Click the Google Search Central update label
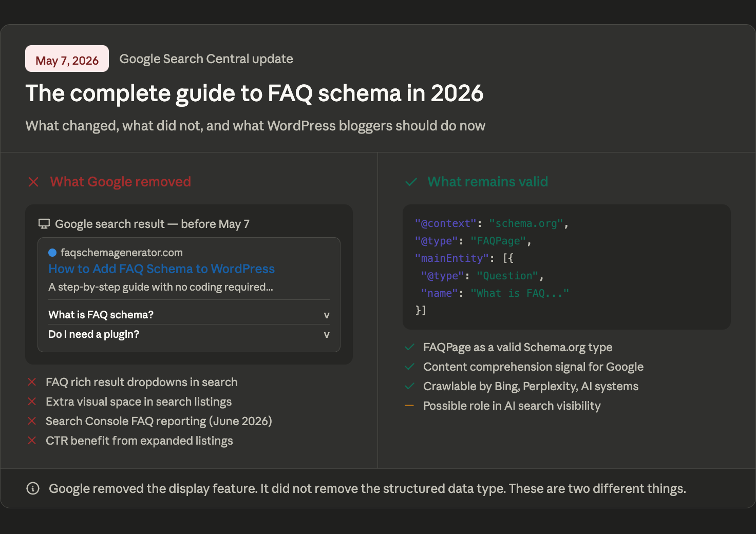 206,59
